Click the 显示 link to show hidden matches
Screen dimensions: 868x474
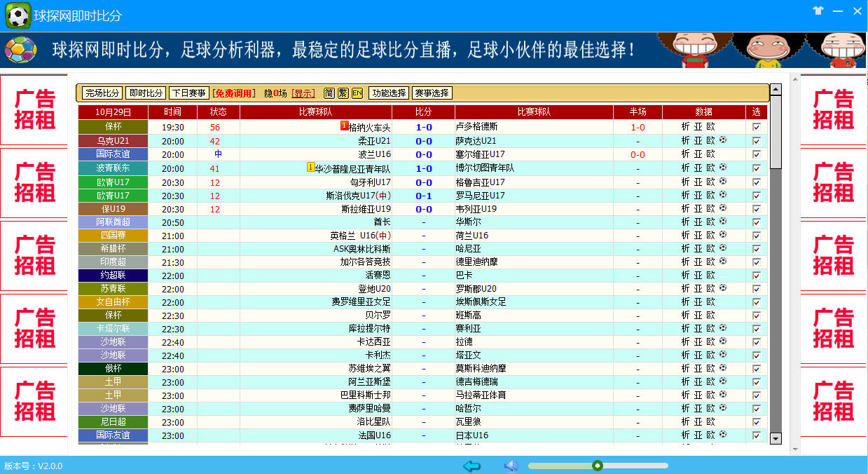coord(303,93)
